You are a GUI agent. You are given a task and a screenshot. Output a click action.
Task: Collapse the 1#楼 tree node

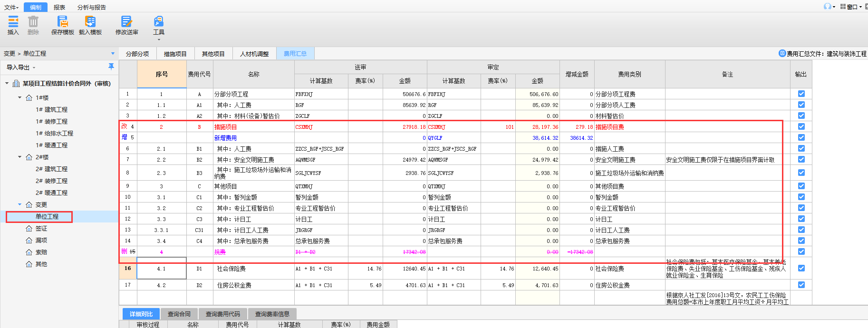(20, 97)
